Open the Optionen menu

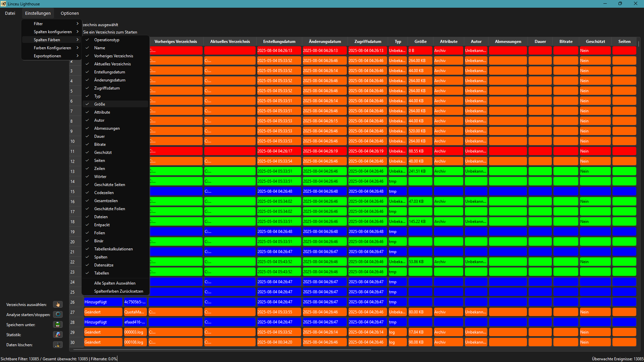[70, 13]
